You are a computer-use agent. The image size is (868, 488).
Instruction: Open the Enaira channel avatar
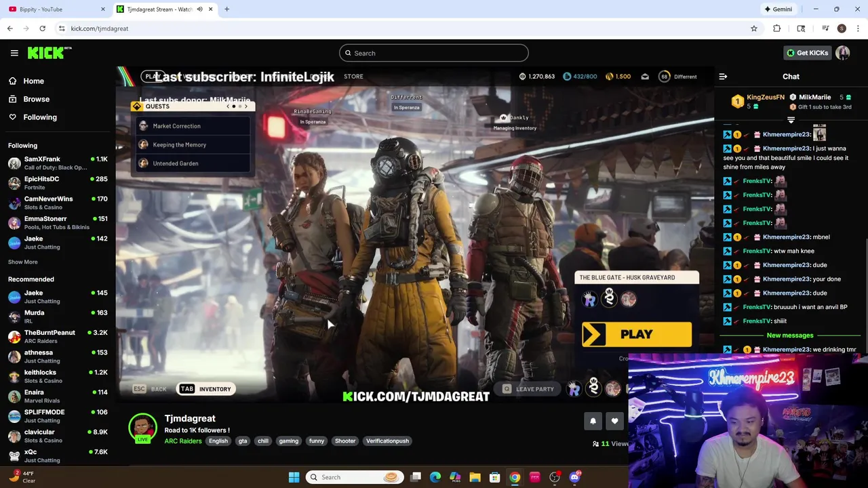14,396
